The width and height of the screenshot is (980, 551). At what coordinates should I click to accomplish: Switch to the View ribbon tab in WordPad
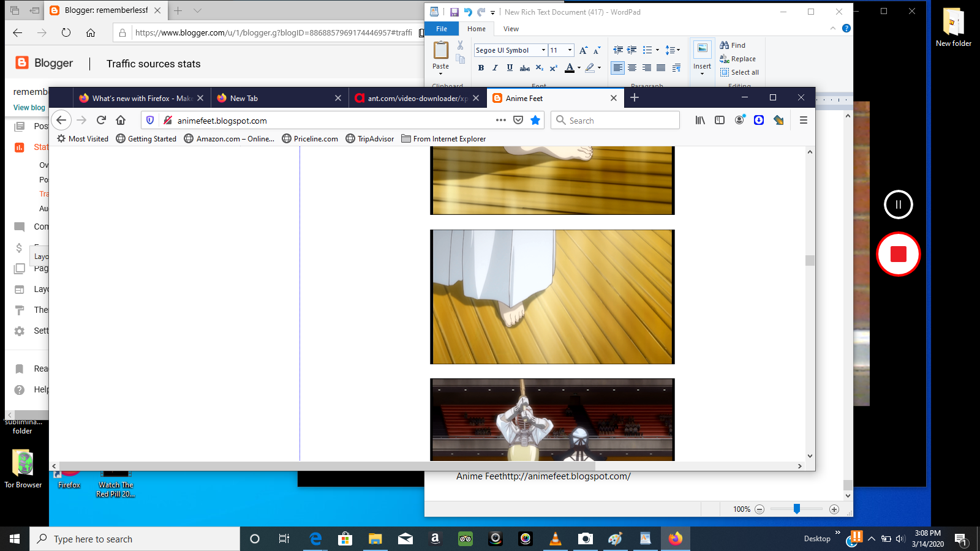[x=511, y=29]
